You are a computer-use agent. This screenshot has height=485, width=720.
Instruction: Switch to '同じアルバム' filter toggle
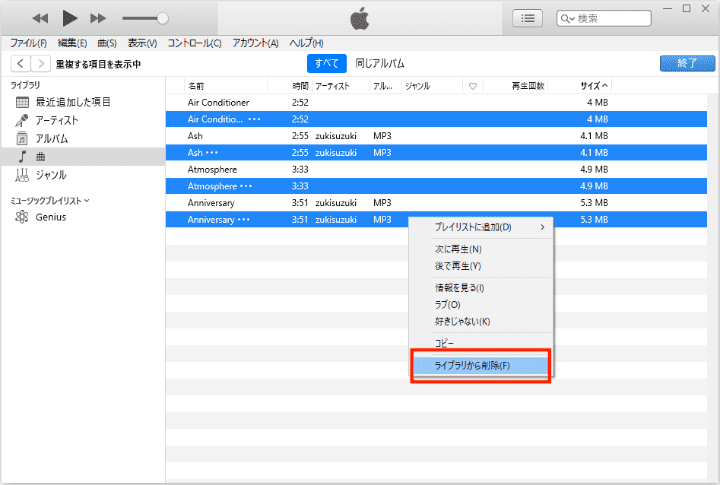380,63
